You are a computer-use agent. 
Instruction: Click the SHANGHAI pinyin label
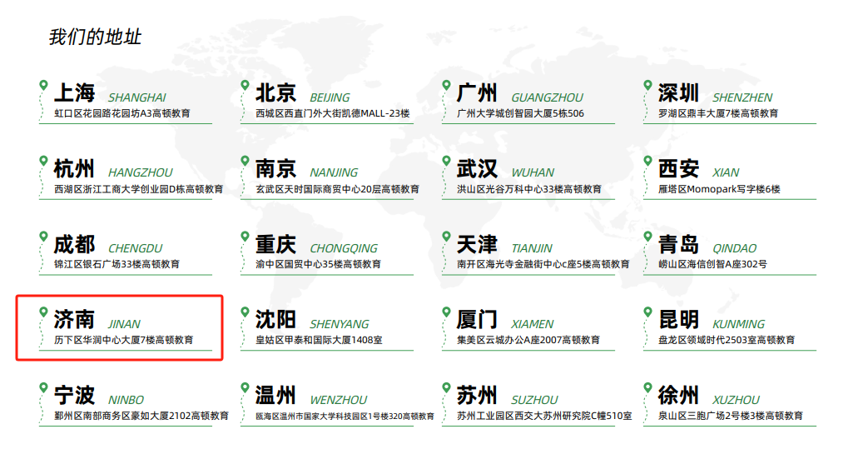point(137,97)
